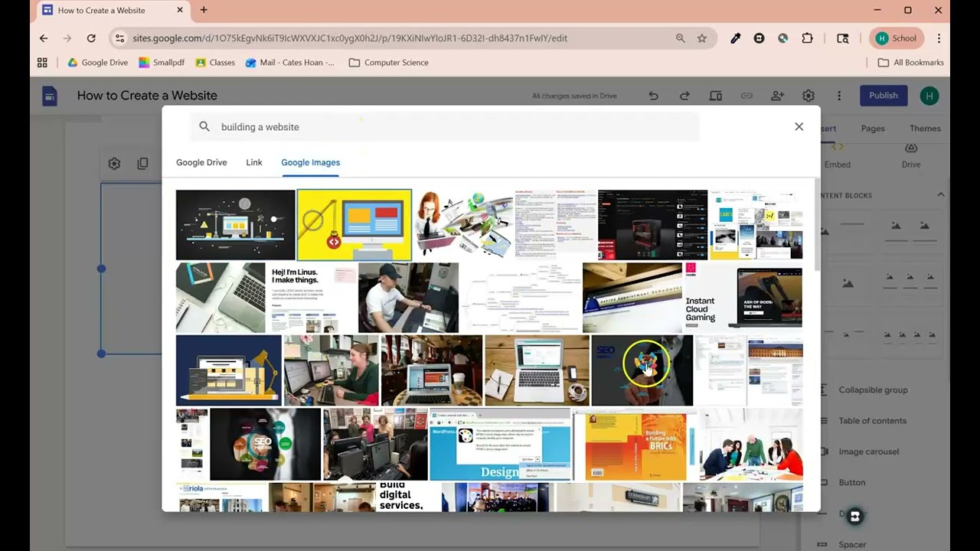Insert a Collapsible group
This screenshot has width=980, height=551.
(873, 390)
